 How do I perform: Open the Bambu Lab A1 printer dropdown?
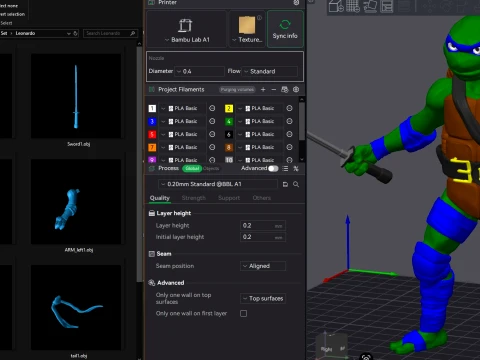[x=187, y=29]
